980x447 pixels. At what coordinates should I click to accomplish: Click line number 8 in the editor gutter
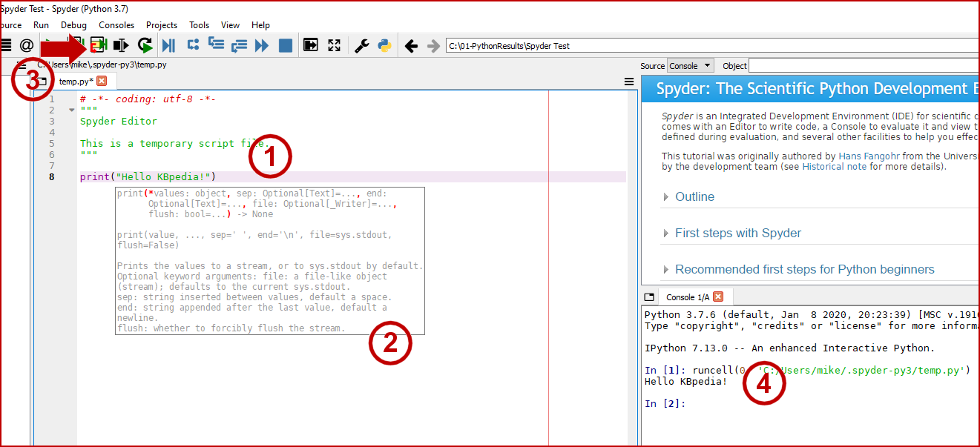(x=52, y=176)
